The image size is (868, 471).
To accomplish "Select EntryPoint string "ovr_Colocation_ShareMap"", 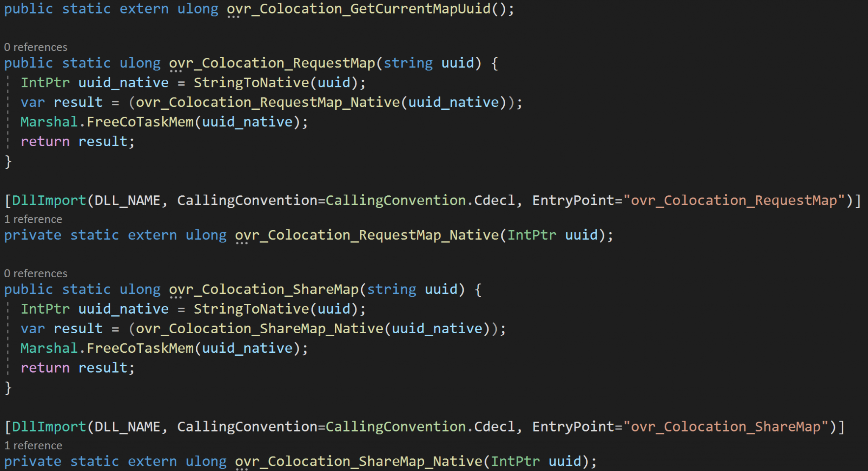I will tap(730, 427).
